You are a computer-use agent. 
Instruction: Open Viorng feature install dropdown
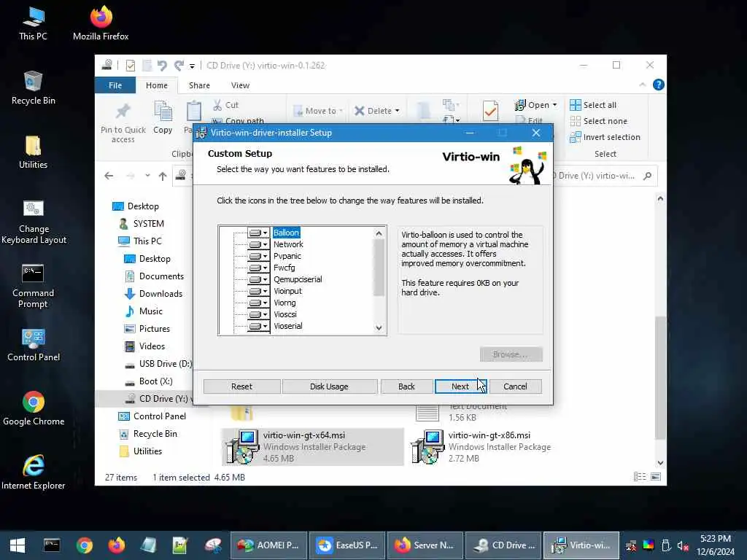click(259, 303)
